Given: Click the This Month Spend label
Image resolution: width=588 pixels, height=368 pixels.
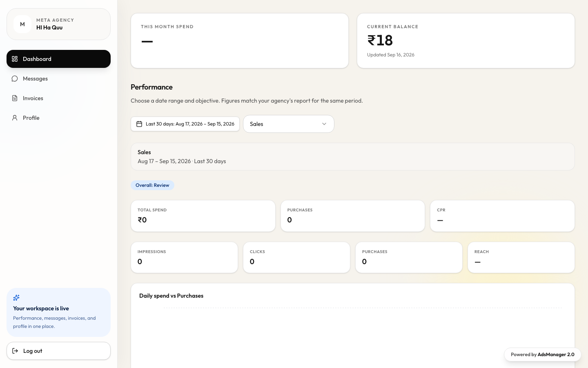Looking at the screenshot, I should (167, 27).
